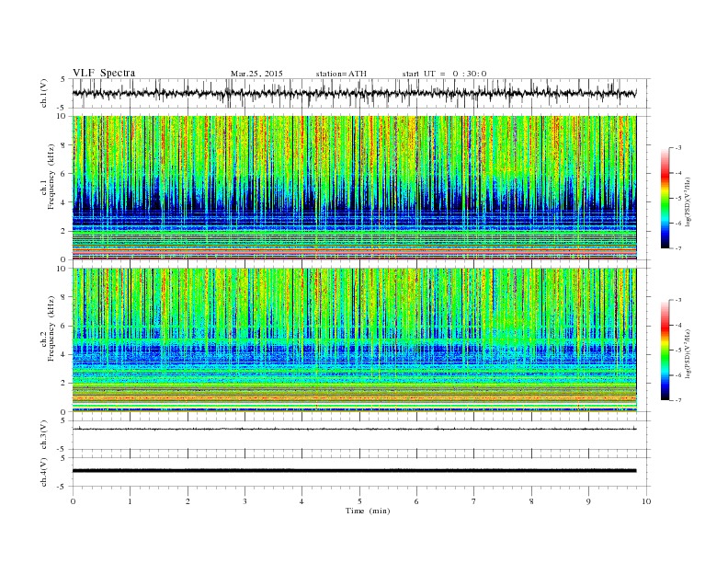Click time axis tick label '8'
This screenshot has width=728, height=563.
tap(531, 501)
